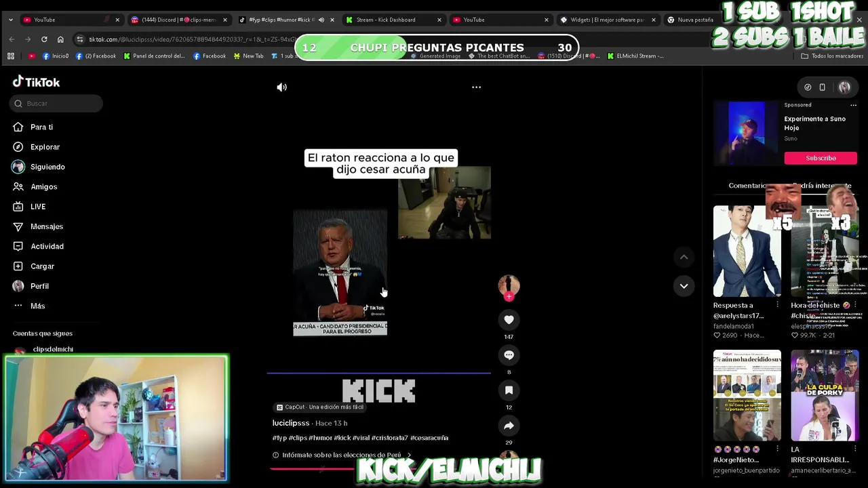Open the Cargar upload page
Screen dimensions: 868x488
[42, 266]
